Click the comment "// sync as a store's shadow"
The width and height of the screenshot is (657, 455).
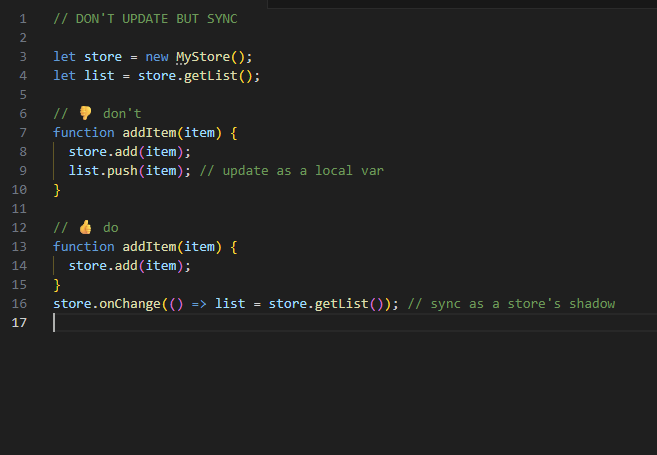point(511,304)
